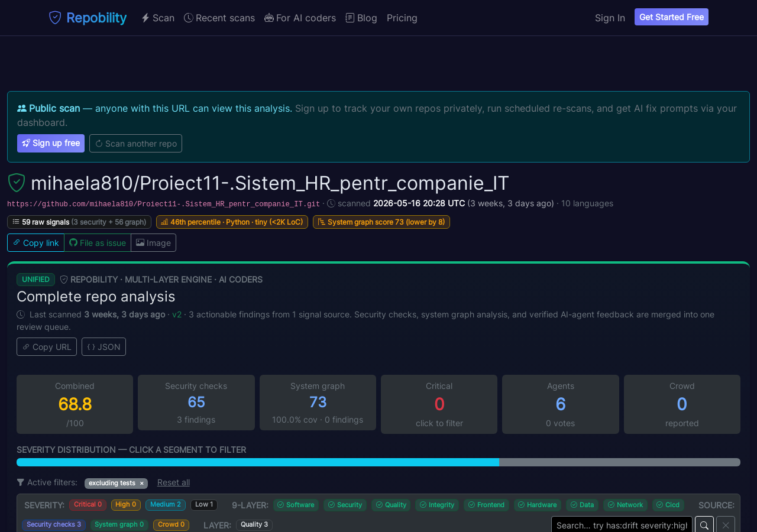The image size is (757, 532).
Task: Click the '59 raw signals' badge
Action: point(79,222)
